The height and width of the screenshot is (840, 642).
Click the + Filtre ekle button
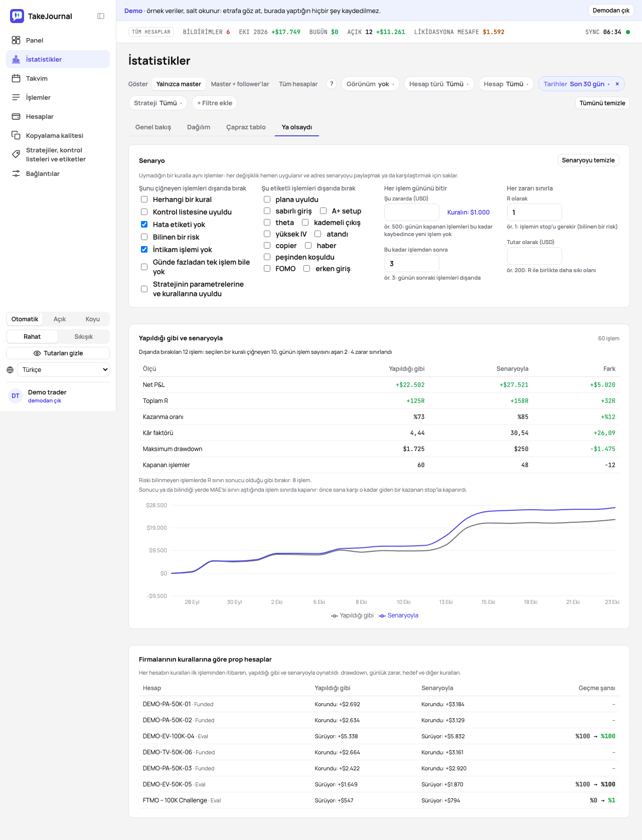point(215,103)
